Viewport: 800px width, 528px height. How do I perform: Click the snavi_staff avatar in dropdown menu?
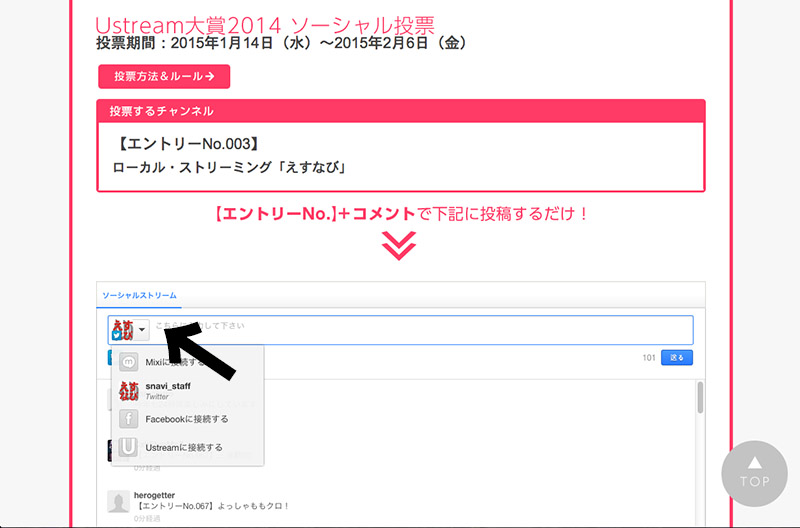click(129, 391)
